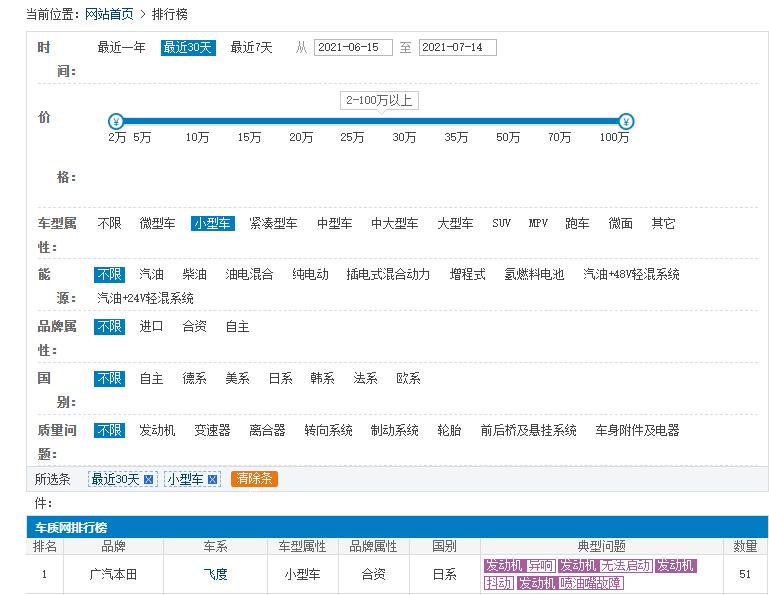Remove the 小型车 filter tag
The width and height of the screenshot is (769, 595).
(212, 480)
